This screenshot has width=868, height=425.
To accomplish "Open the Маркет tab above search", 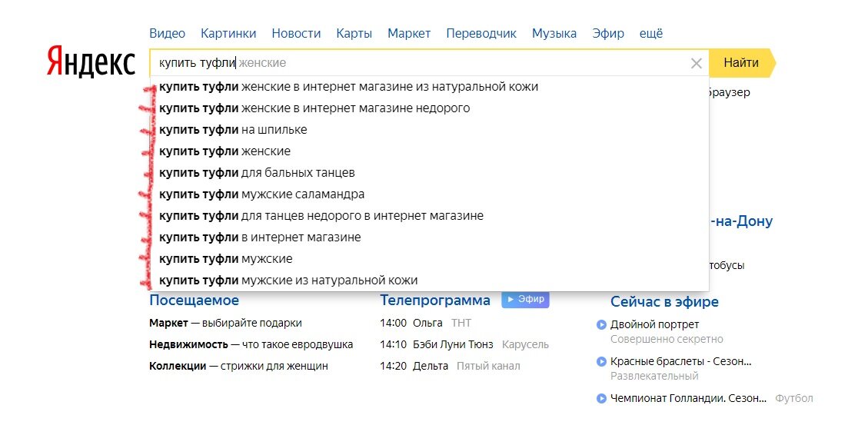I will coord(409,33).
